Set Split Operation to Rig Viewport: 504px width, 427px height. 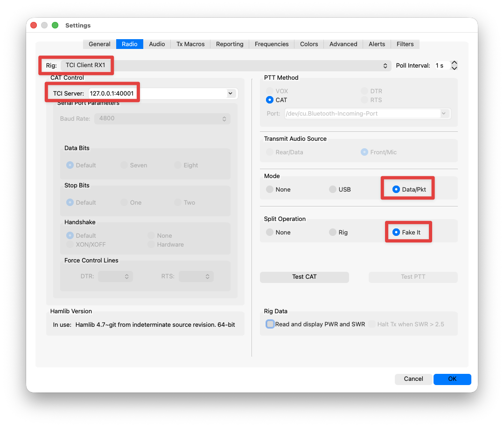[338, 232]
